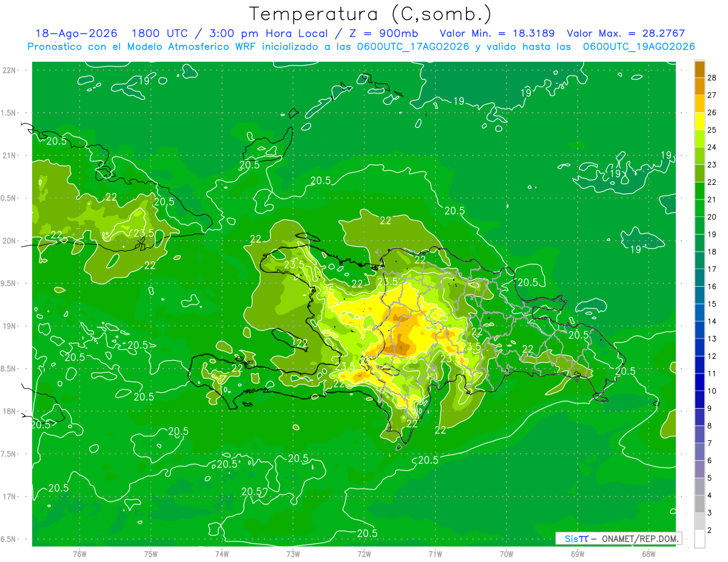Screen dimensions: 728x562
Task: Click the valid-until stamp '0600UTC_19AGO2026'
Action: coord(639,47)
